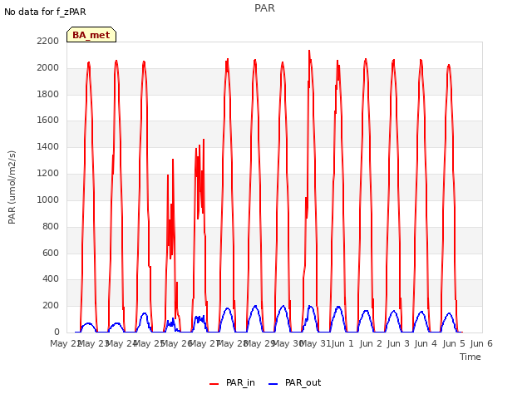Click the Jun 5 x-axis date label
Image resolution: width=532 pixels, height=399 pixels.
tap(454, 343)
